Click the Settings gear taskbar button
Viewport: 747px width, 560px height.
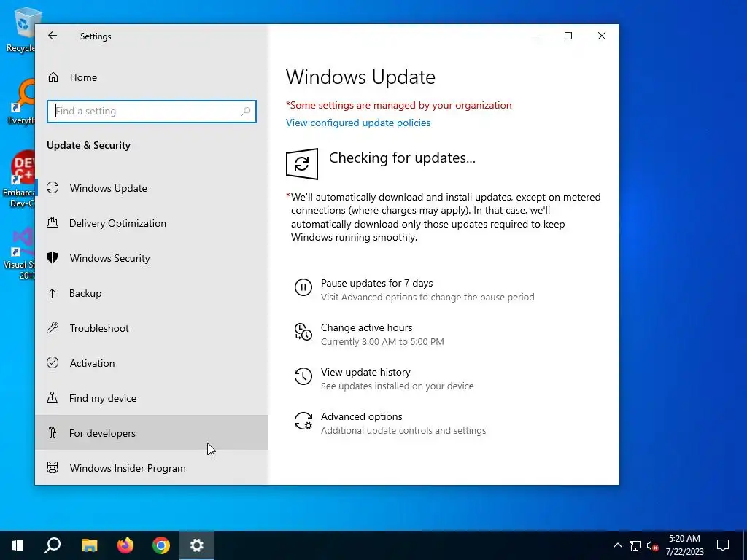click(197, 545)
